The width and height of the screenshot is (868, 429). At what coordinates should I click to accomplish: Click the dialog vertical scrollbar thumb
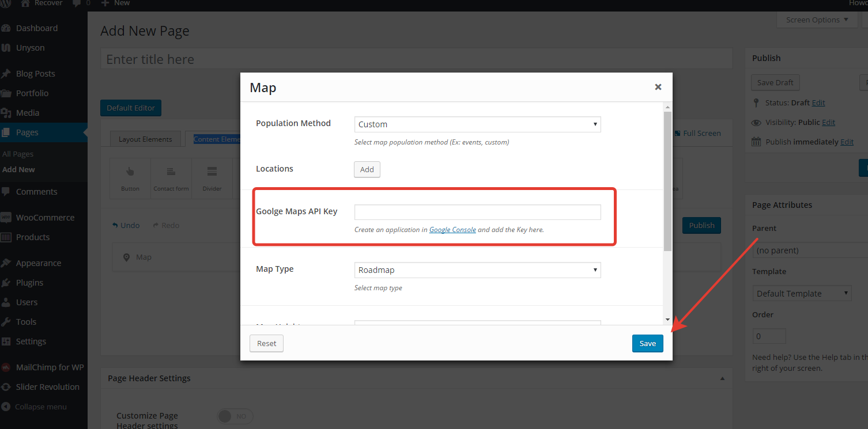pyautogui.click(x=667, y=181)
